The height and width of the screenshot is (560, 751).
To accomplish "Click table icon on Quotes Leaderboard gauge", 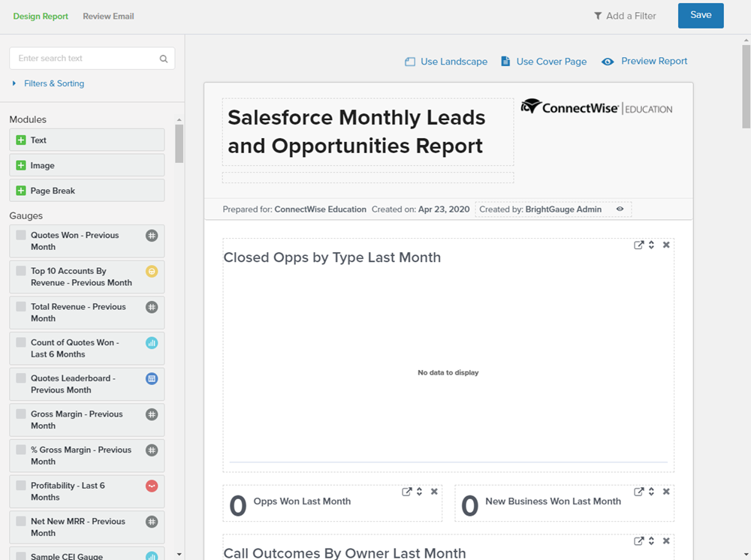I will click(x=152, y=378).
